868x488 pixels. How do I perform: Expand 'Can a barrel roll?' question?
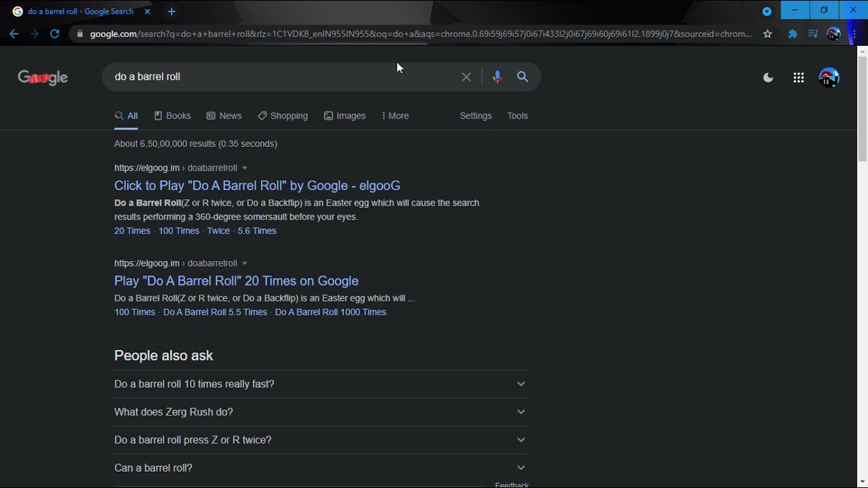tap(321, 468)
